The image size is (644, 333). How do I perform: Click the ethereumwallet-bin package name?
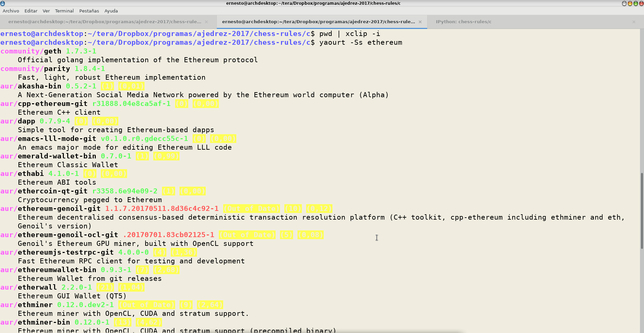pyautogui.click(x=57, y=270)
